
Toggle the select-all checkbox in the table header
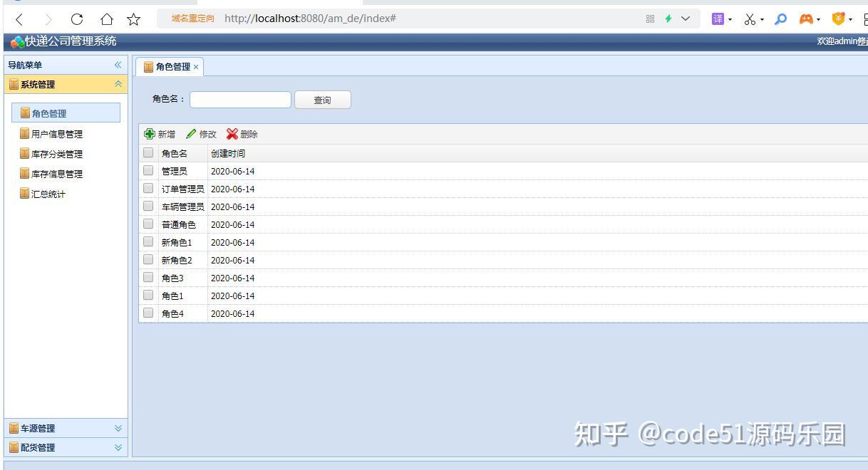point(148,152)
